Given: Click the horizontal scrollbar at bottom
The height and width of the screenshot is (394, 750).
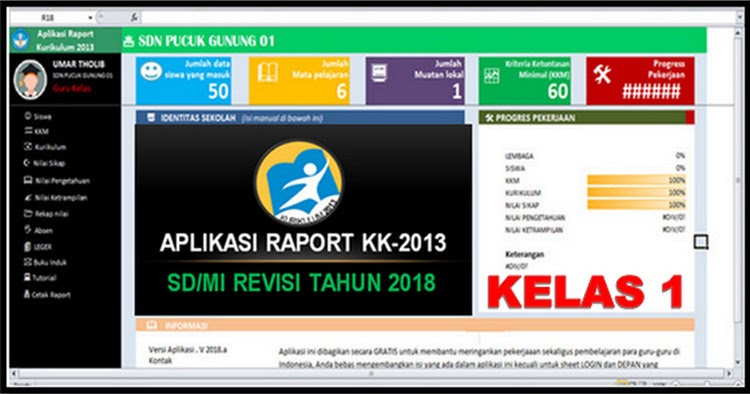Looking at the screenshot, I should click(371, 373).
